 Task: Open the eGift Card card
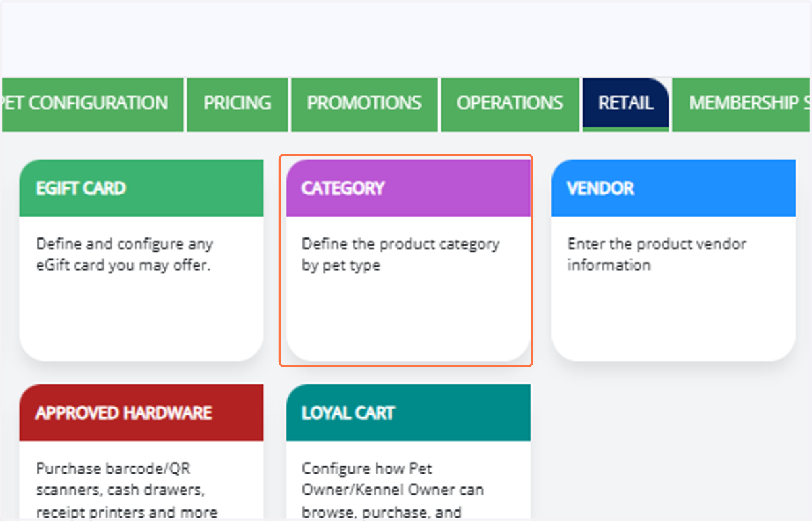click(141, 260)
